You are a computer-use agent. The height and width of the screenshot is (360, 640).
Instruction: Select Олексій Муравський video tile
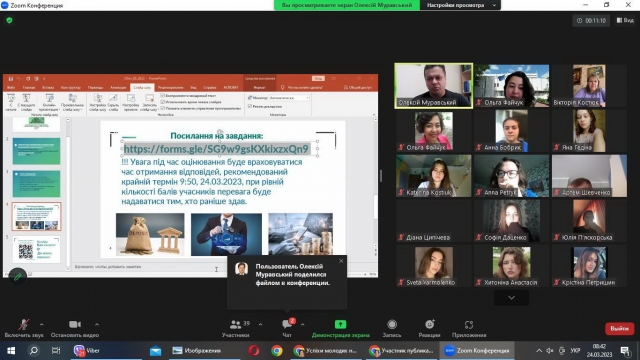433,86
